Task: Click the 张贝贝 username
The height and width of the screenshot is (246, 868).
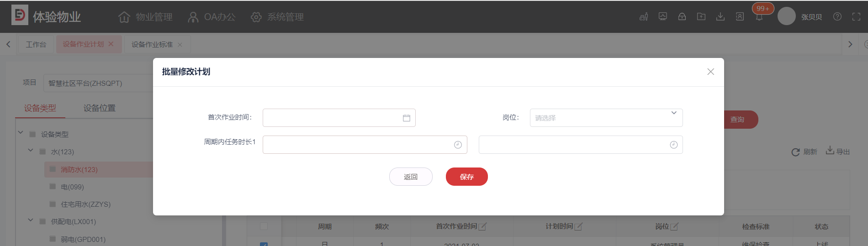Action: pos(812,17)
